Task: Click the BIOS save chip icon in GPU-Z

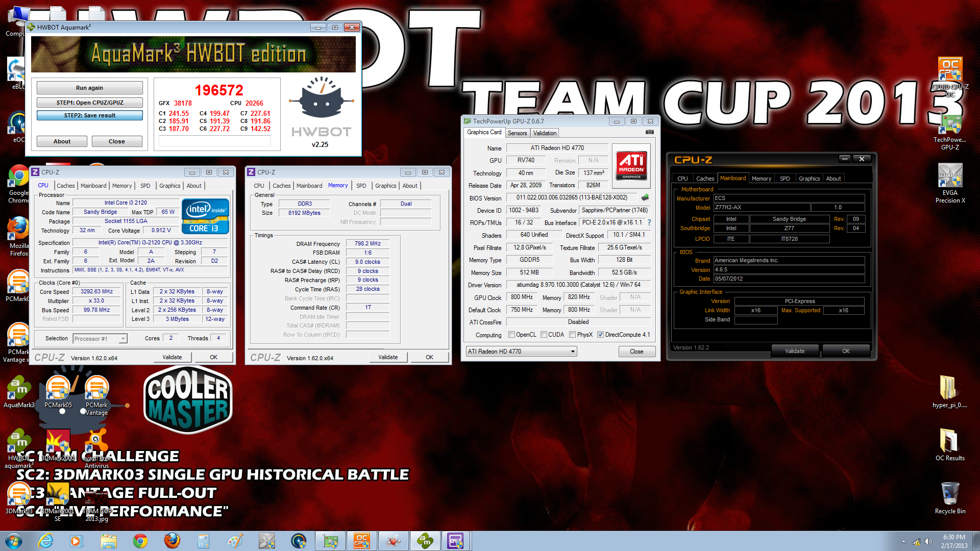Action: point(645,197)
